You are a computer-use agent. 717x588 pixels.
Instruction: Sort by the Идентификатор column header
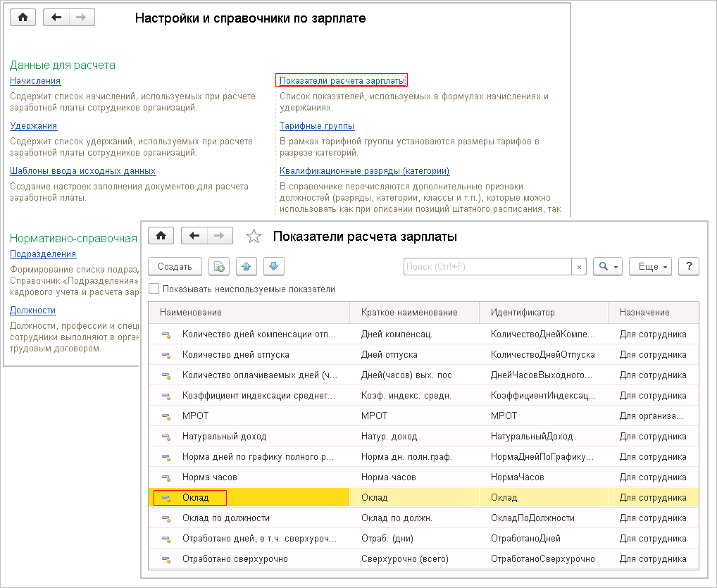point(544,312)
